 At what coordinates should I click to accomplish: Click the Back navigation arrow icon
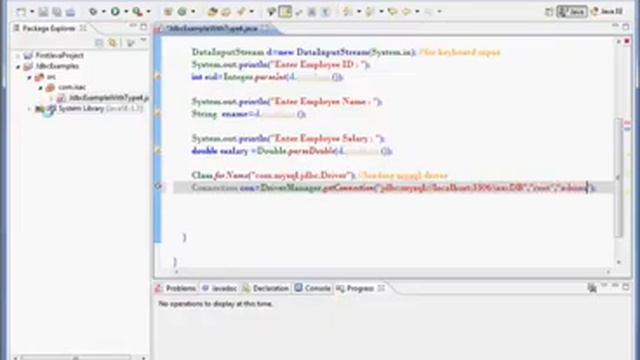(407, 12)
